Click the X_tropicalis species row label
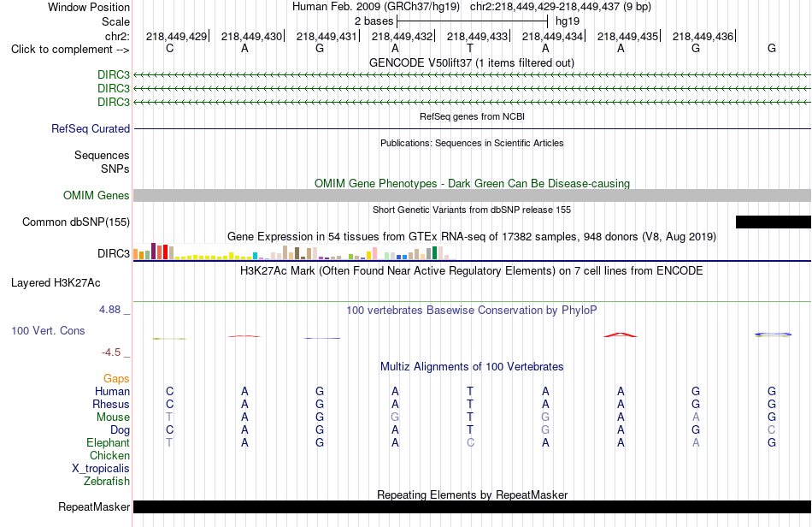This screenshot has width=812, height=527. tap(101, 469)
